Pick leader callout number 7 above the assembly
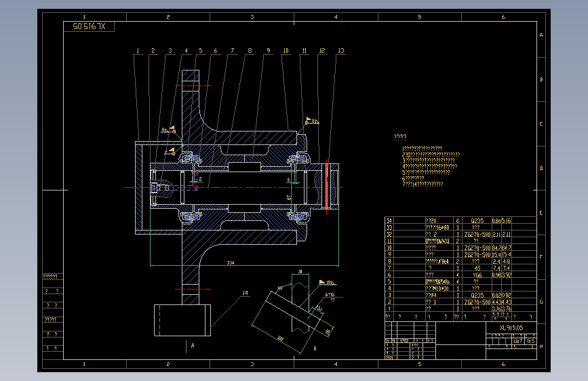Viewport: 588px width, 381px height. (233, 51)
